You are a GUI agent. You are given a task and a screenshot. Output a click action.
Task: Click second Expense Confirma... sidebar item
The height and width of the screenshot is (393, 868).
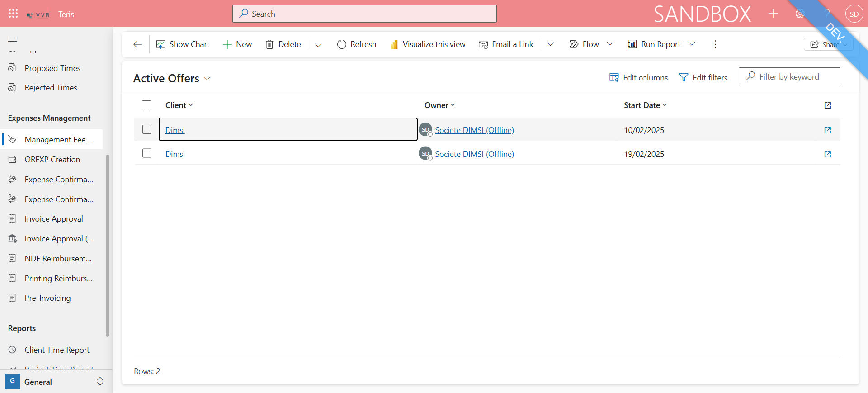[52, 199]
